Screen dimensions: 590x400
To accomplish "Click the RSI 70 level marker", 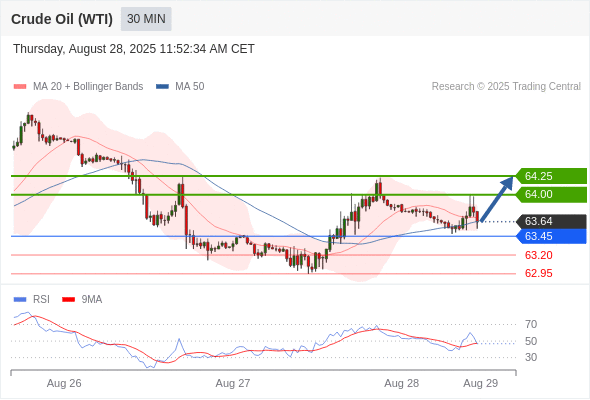I will 531,324.
